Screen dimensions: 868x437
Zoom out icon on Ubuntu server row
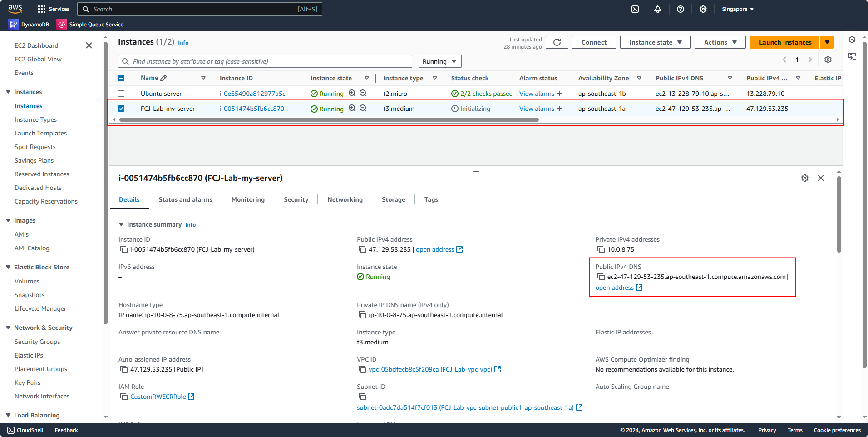363,93
